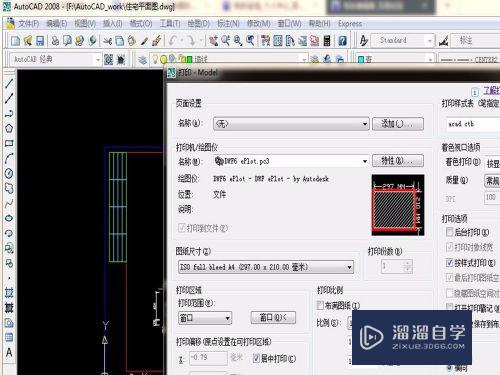Toggle the 后台打印 checkbox
This screenshot has height=375, width=500.
450,232
